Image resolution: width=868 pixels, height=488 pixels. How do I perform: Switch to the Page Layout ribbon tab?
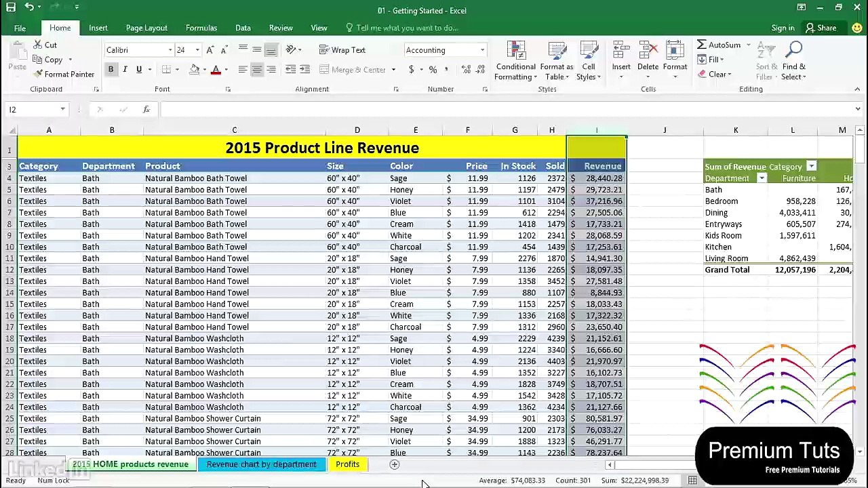[x=146, y=28]
